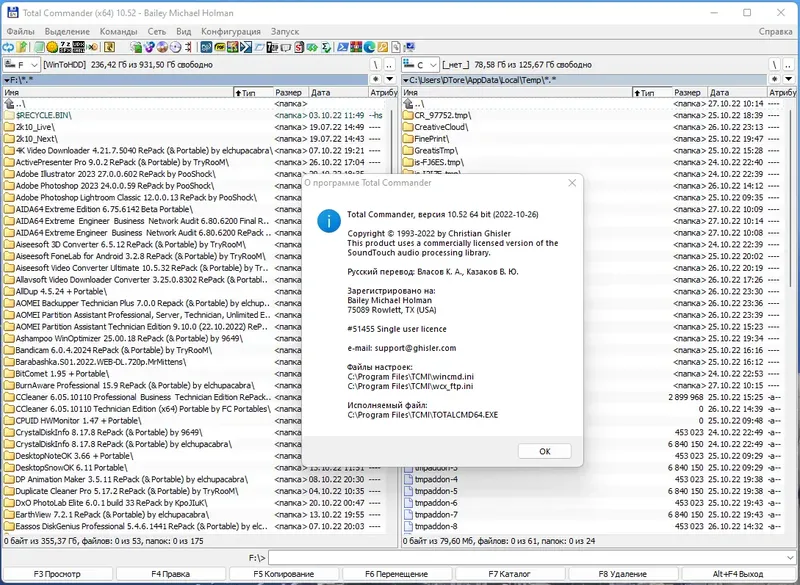Click the F7 Каталог button
This screenshot has width=800, height=585.
pyautogui.click(x=510, y=574)
